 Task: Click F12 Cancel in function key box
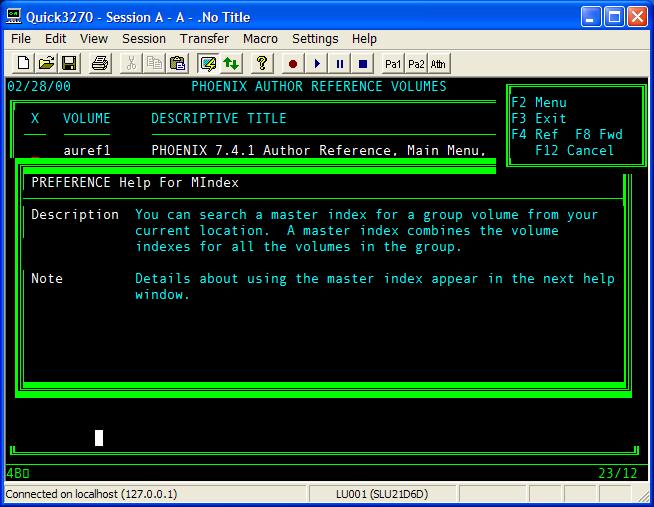point(575,150)
